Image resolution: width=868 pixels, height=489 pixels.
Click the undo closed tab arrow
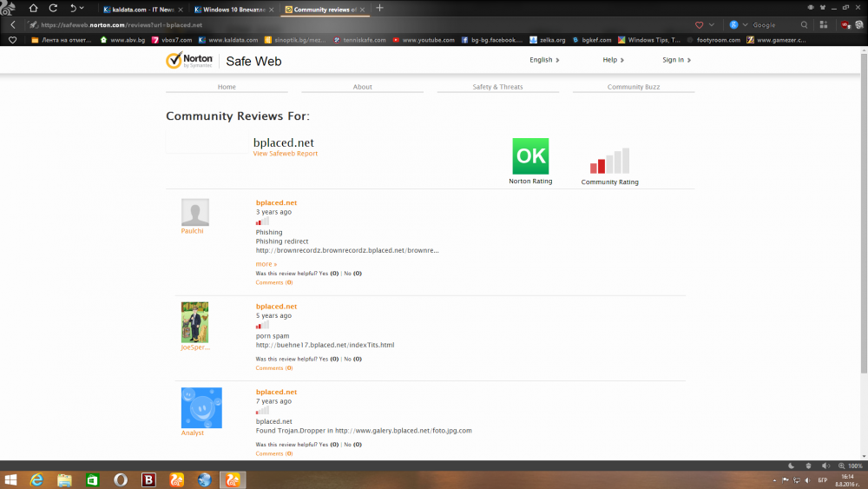click(x=73, y=9)
